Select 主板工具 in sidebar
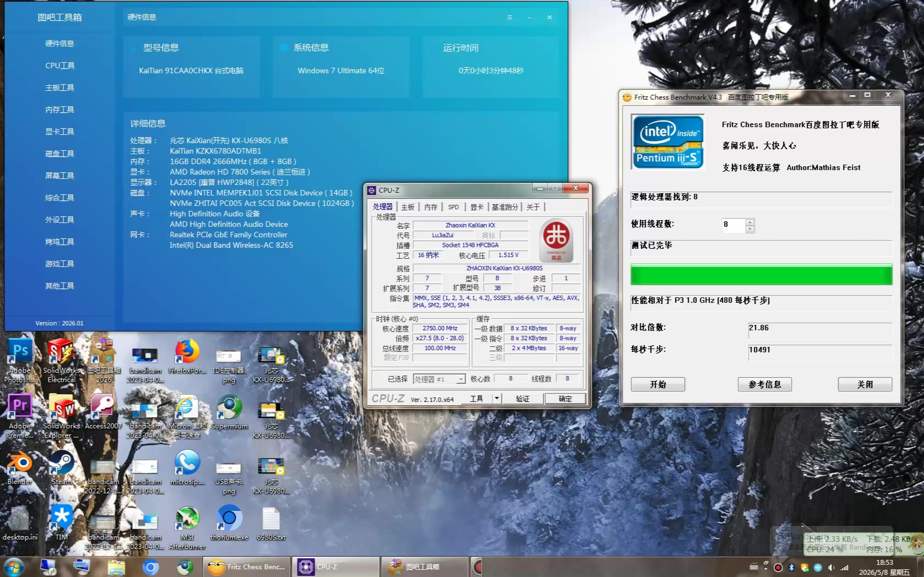Screen dimensions: 924x577 (x=60, y=88)
